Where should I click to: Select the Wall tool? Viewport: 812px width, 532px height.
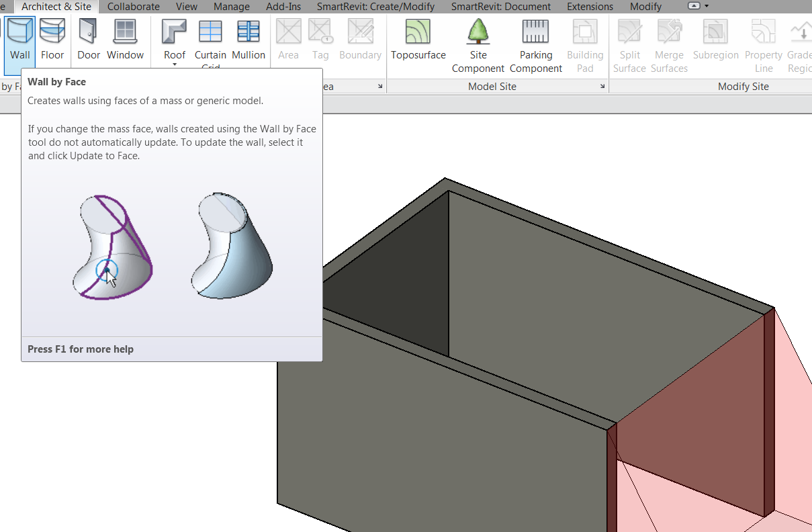point(19,37)
